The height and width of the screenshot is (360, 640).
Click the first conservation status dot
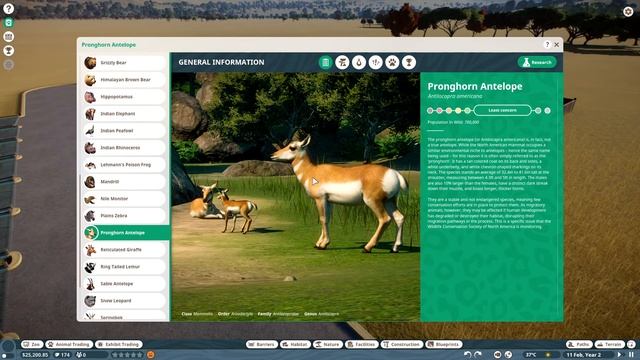(x=430, y=110)
